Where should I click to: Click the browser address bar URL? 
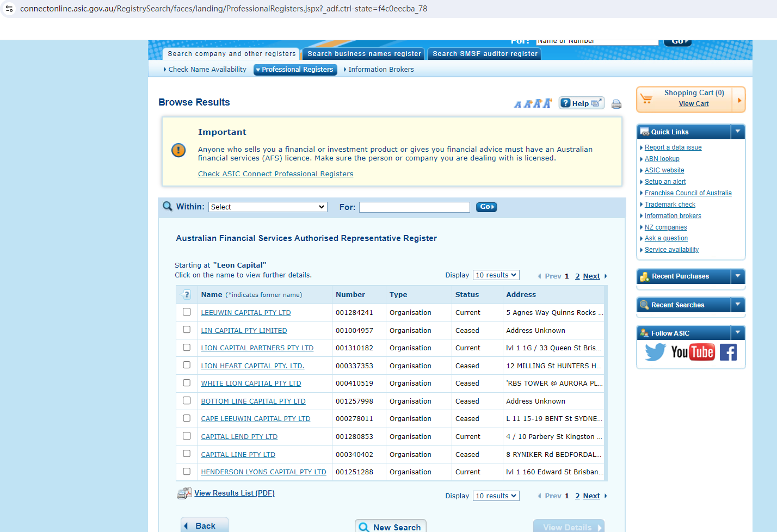pyautogui.click(x=224, y=9)
